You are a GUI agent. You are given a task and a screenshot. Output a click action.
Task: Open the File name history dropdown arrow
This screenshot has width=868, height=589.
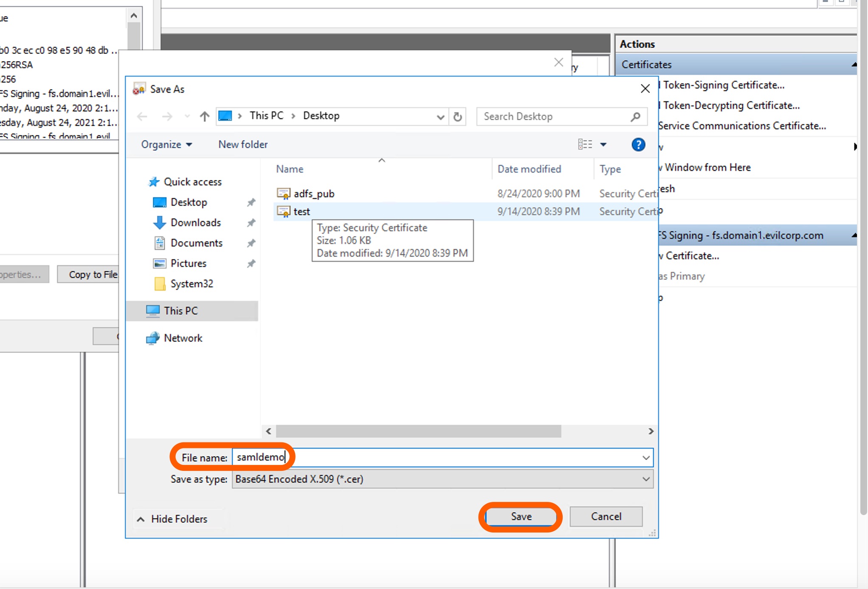click(645, 458)
